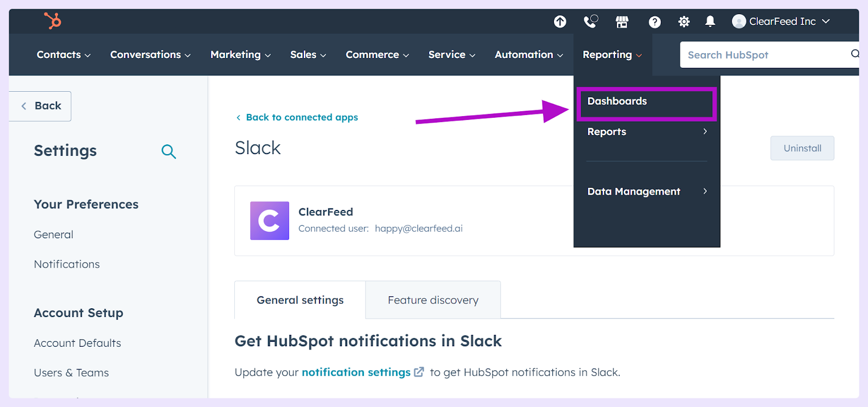Viewport: 868px width, 407px height.
Task: Expand the Data Management submenu
Action: point(647,192)
